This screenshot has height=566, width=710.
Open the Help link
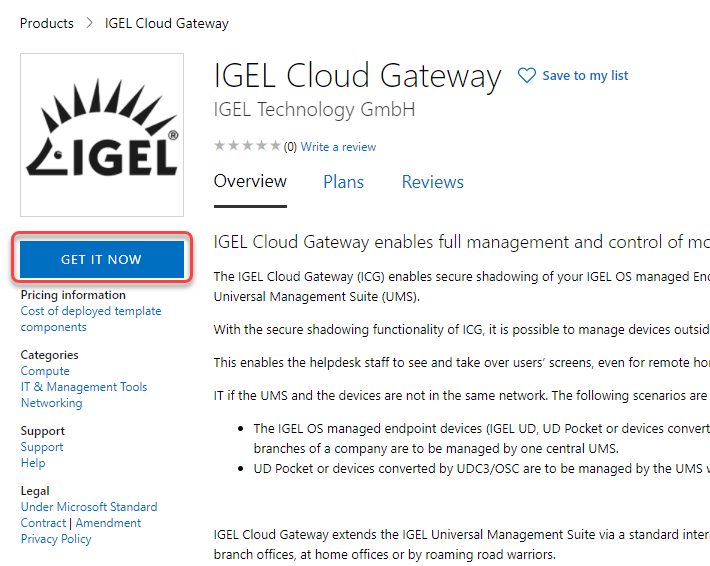tap(33, 463)
